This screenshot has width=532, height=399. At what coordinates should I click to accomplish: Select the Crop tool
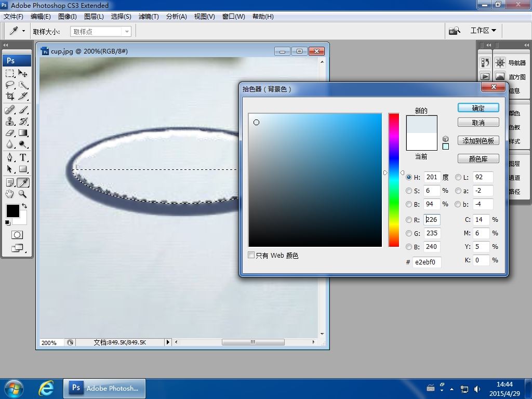click(10, 96)
